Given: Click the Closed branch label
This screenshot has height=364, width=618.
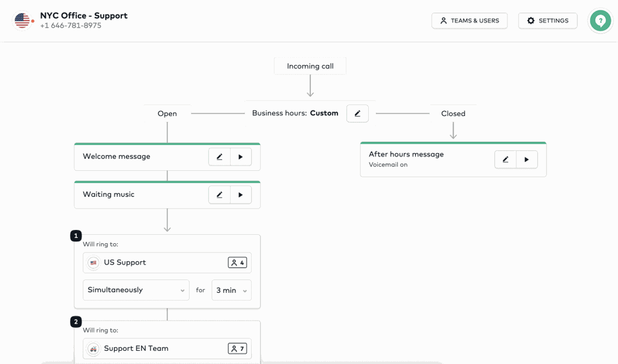Looking at the screenshot, I should click(x=453, y=113).
